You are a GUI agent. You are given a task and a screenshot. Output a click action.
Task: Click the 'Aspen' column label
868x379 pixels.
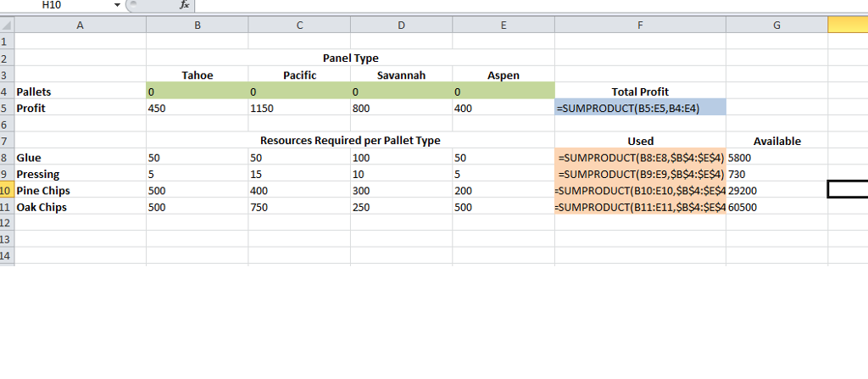coord(504,75)
